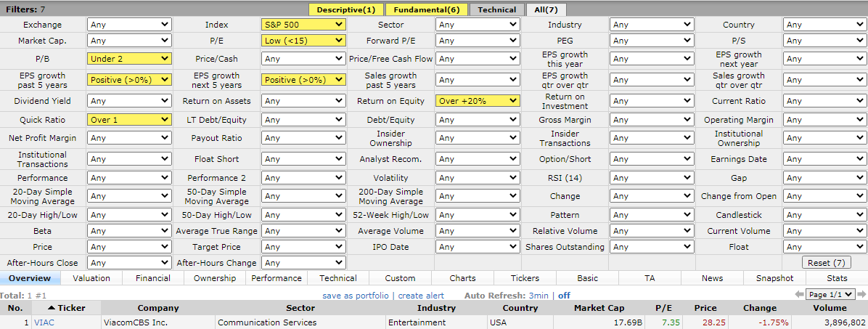Open the News view tab
868x329 pixels.
pyautogui.click(x=713, y=278)
